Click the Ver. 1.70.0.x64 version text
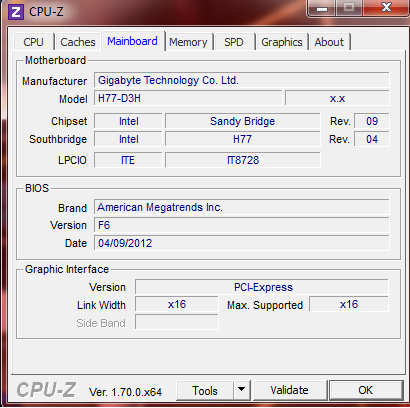Screen dimensions: 410x408 click(x=125, y=392)
